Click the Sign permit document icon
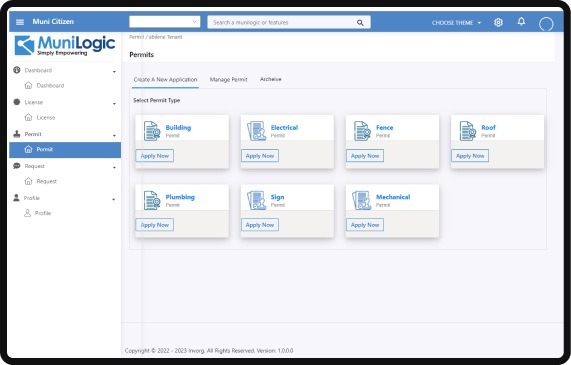The width and height of the screenshot is (571, 365). pyautogui.click(x=257, y=200)
